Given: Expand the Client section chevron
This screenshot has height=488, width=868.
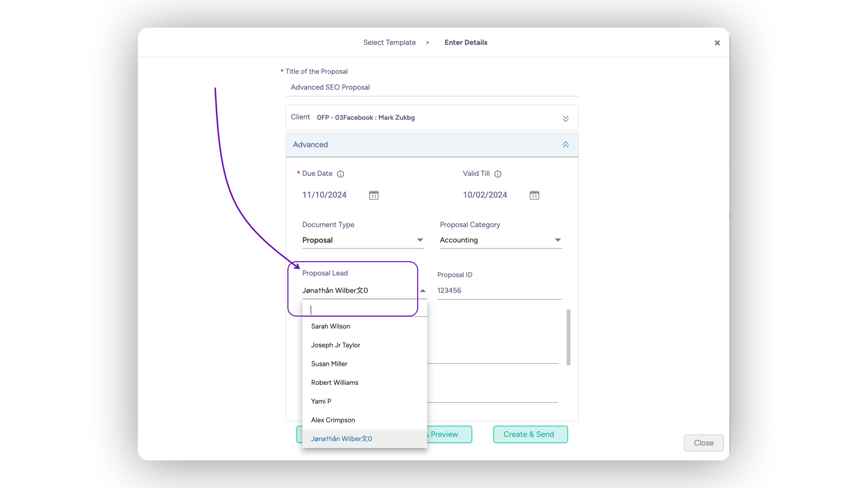Looking at the screenshot, I should pos(565,118).
